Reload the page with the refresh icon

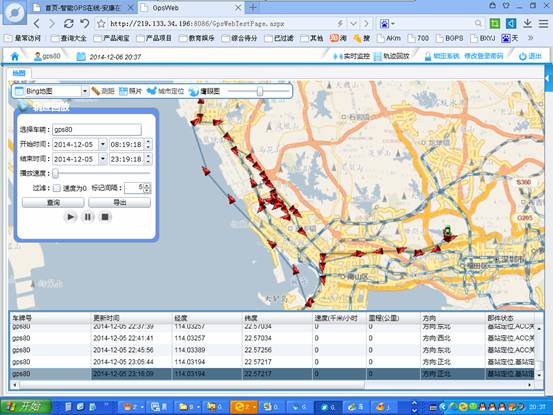coord(68,24)
